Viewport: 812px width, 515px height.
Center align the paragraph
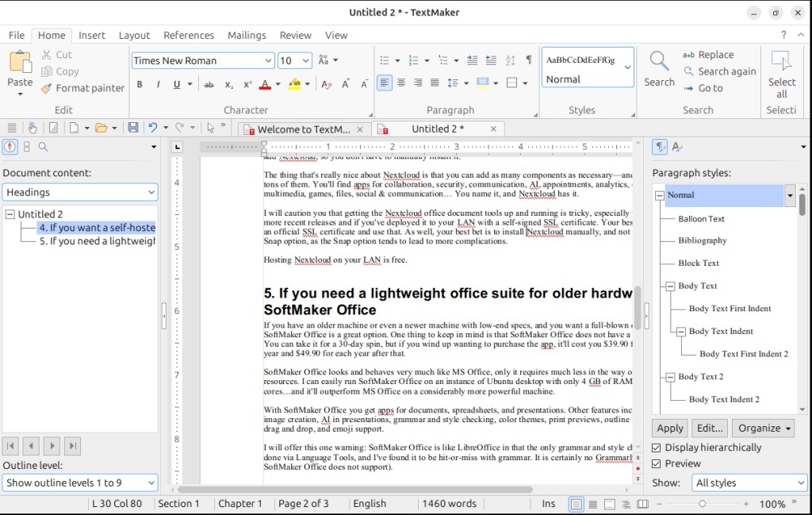(x=401, y=83)
